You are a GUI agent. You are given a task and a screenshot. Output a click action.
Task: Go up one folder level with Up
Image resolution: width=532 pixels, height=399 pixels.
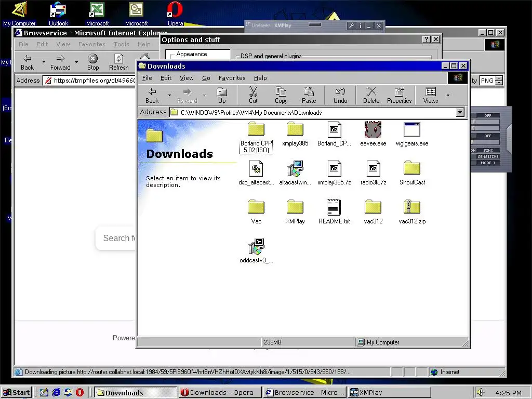222,96
